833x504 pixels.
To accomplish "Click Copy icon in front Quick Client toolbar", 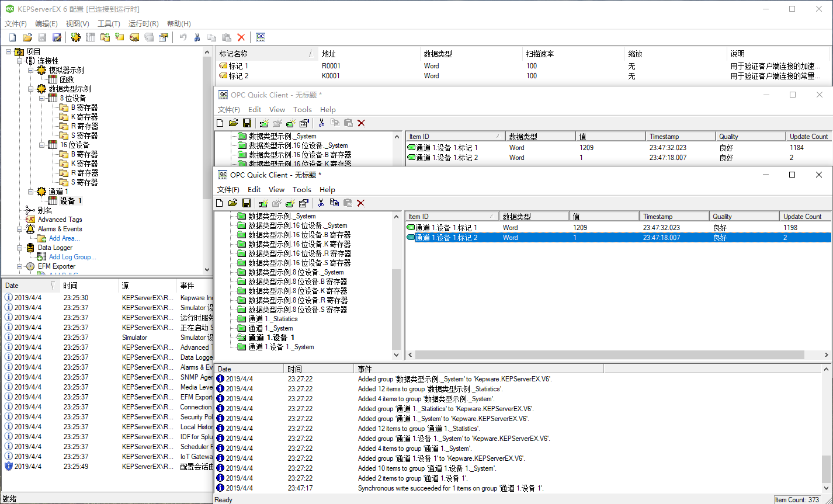I will coord(334,203).
